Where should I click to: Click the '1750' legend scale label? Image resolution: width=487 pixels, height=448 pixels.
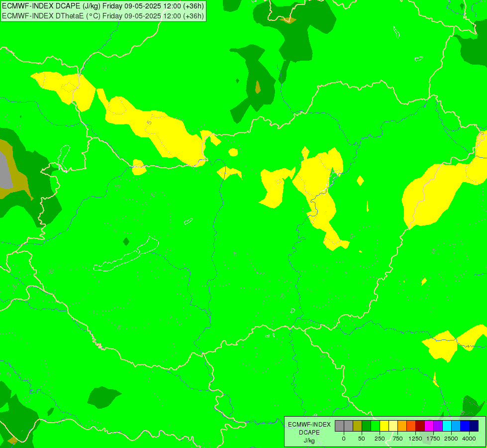[x=433, y=439]
